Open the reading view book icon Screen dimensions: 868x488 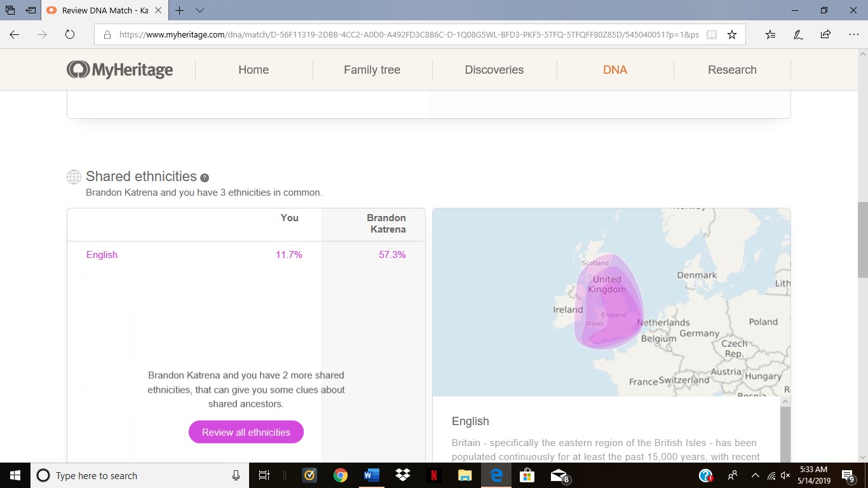click(x=712, y=35)
